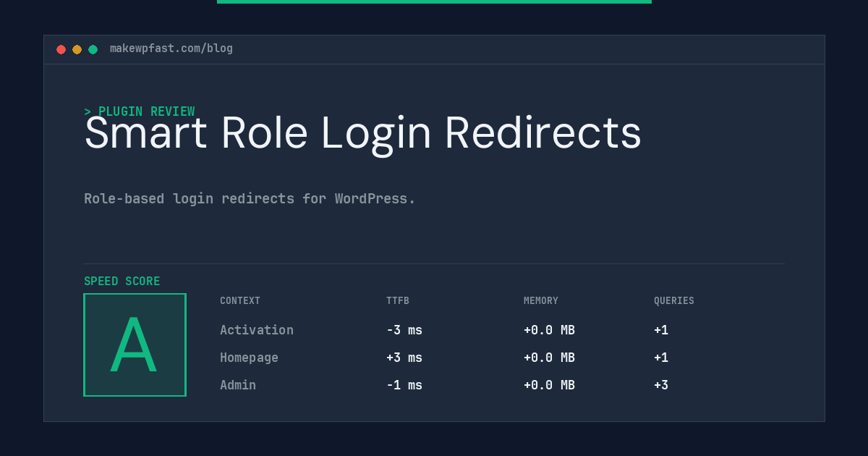
Task: Select the Homepage row label
Action: click(x=249, y=358)
